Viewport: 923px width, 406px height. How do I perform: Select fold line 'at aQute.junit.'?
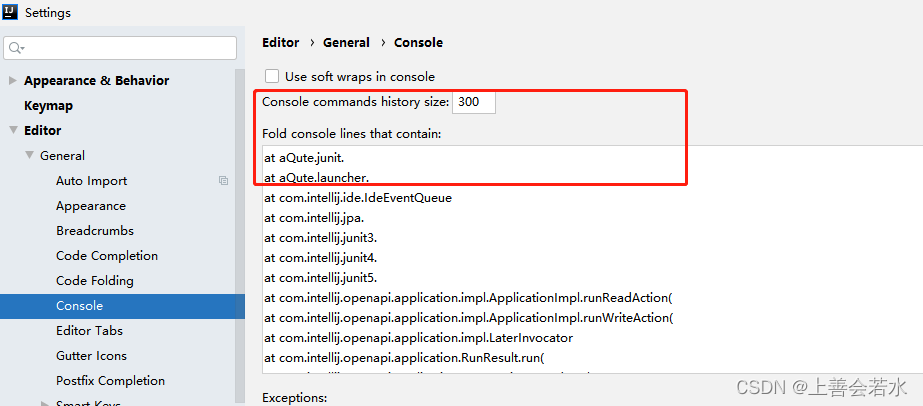click(x=303, y=158)
